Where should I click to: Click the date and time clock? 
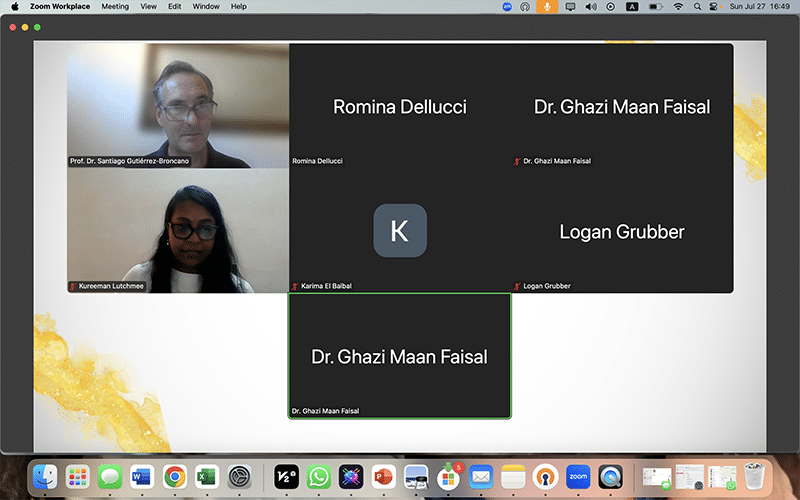761,6
